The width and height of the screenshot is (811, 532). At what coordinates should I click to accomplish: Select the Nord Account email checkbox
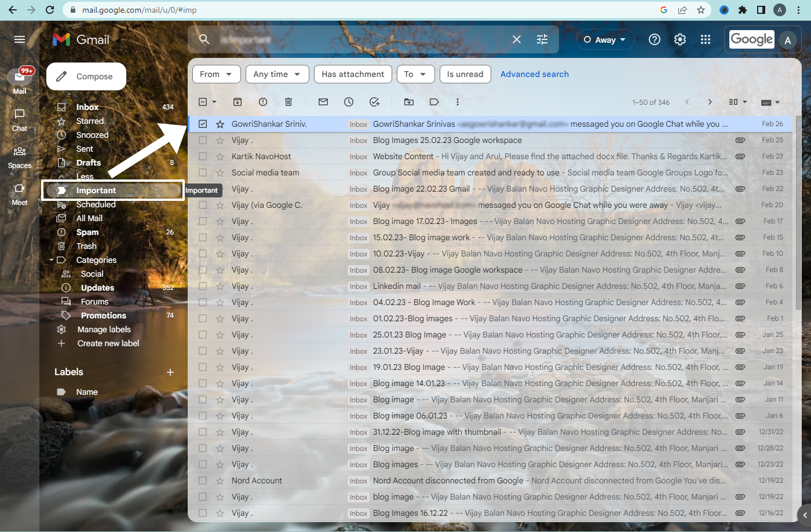pos(203,480)
